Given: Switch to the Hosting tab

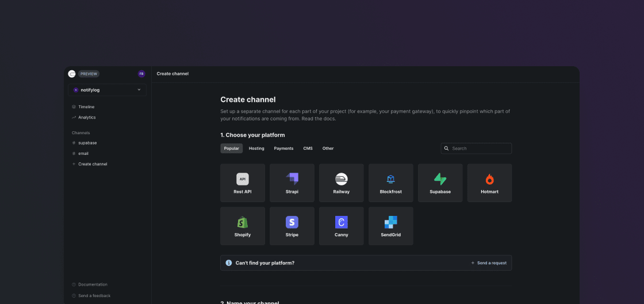Looking at the screenshot, I should coord(256,149).
